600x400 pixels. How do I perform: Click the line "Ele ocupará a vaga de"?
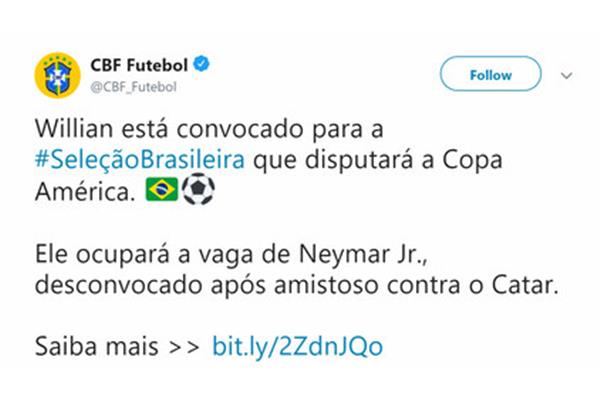163,254
